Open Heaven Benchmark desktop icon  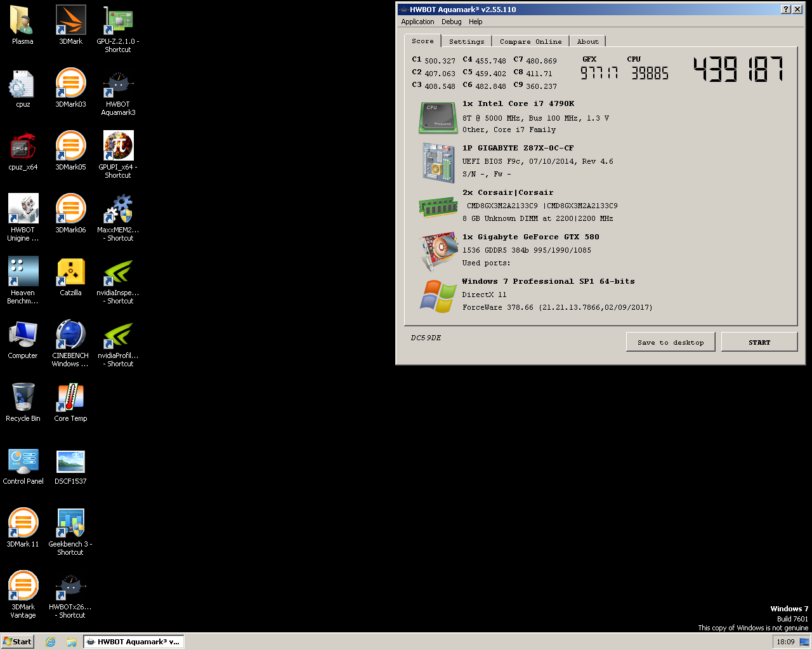point(23,281)
